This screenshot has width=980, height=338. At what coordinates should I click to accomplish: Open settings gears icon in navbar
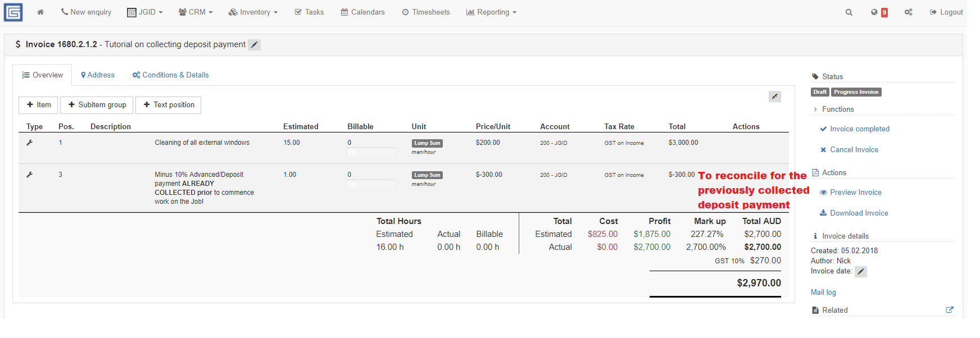click(x=909, y=12)
